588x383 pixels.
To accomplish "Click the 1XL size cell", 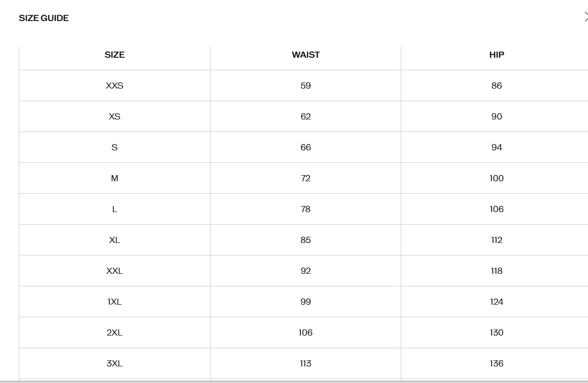I will [x=115, y=302].
